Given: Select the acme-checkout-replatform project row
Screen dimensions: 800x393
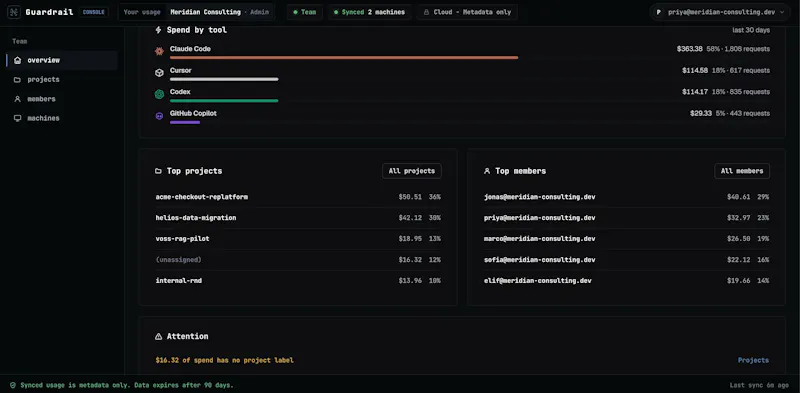Looking at the screenshot, I should point(298,197).
